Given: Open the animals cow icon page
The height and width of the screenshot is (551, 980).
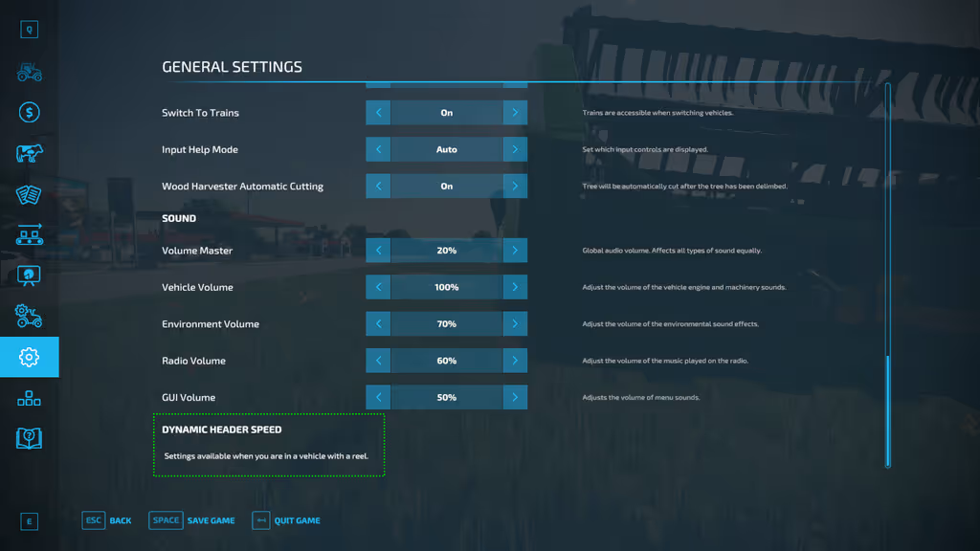Looking at the screenshot, I should [x=29, y=154].
